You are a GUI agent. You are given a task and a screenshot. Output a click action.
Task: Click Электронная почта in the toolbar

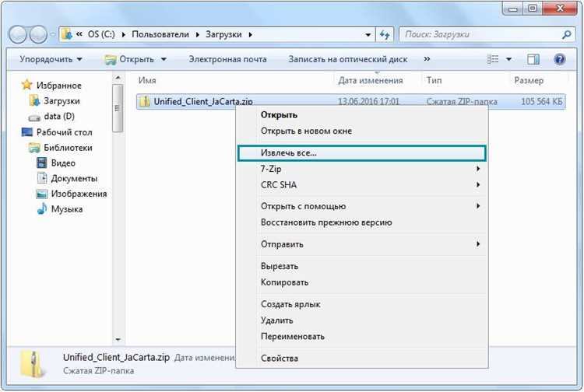tap(227, 60)
